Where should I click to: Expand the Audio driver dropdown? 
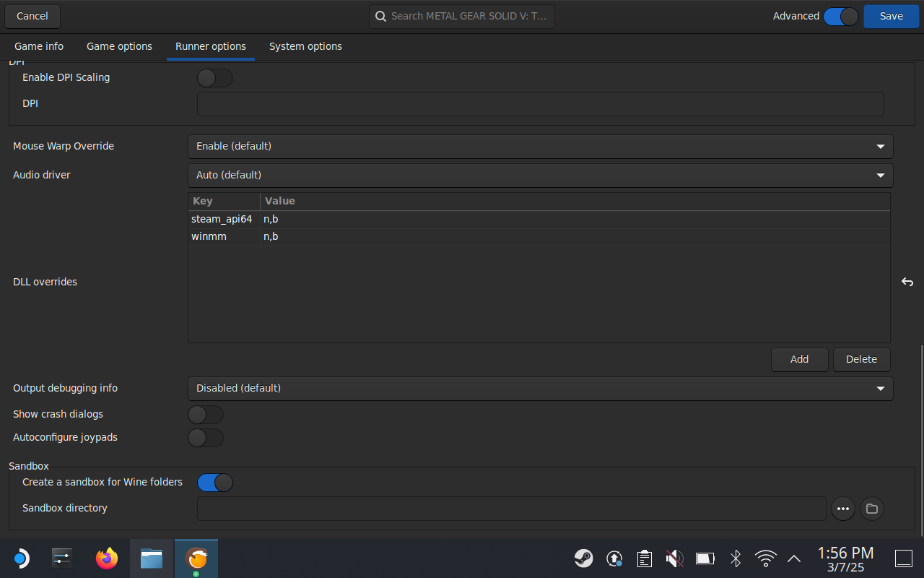[541, 176]
